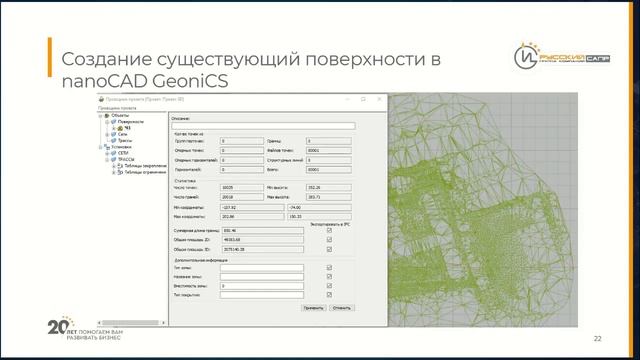Click the Общая площадь 2D value field
640x360 pixels.
(x=262, y=240)
